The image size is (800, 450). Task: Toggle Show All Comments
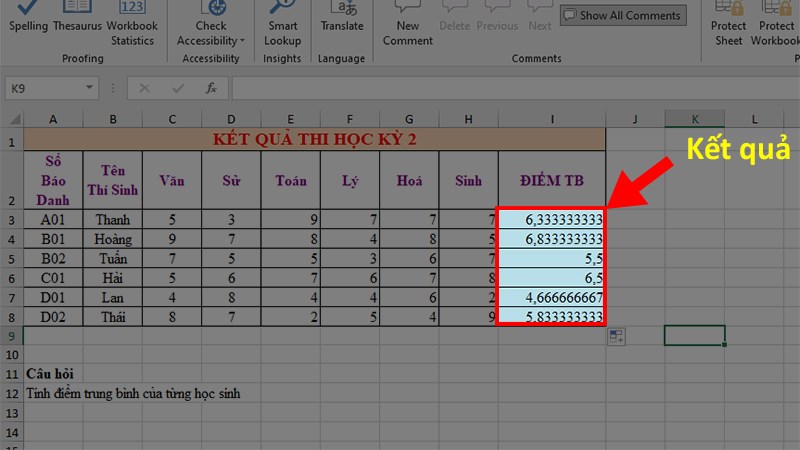point(622,15)
